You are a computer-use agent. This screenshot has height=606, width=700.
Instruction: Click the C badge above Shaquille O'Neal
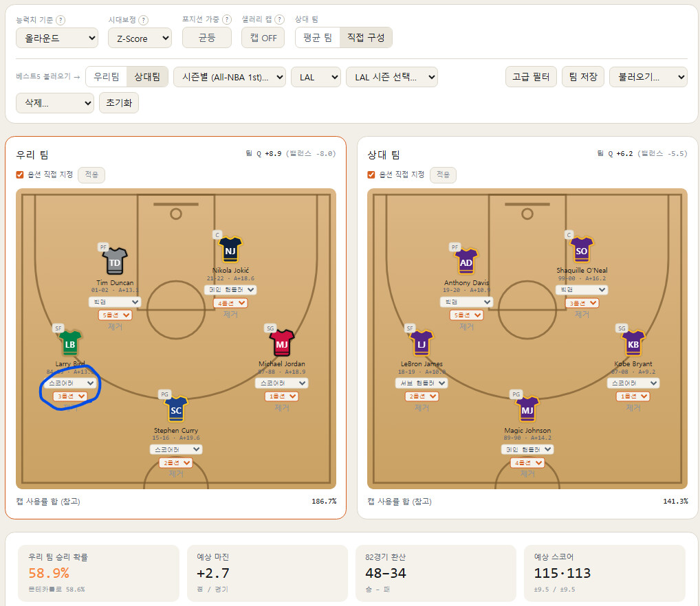(x=569, y=234)
